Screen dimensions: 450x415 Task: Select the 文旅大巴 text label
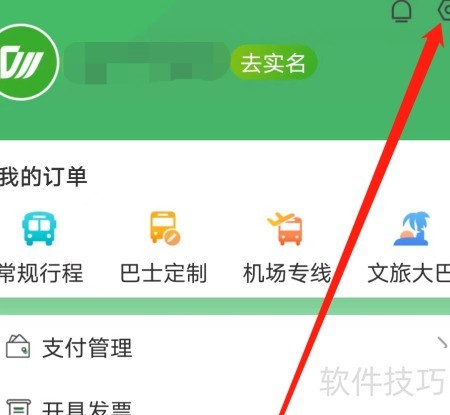[409, 273]
